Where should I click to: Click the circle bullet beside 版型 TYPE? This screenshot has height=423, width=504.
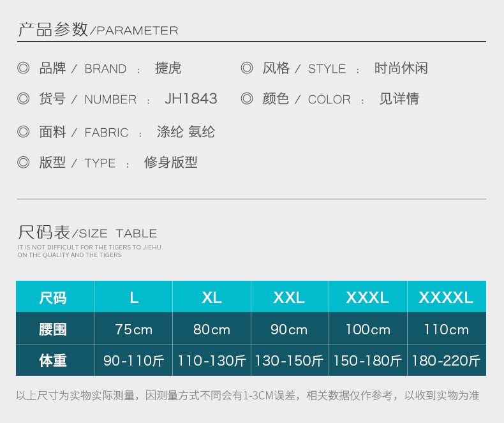(x=24, y=163)
